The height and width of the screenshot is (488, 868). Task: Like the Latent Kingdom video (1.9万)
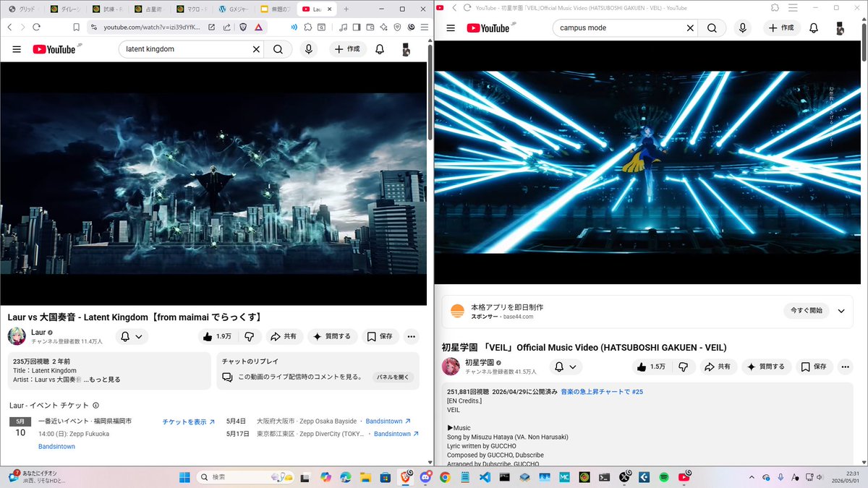[x=217, y=336]
